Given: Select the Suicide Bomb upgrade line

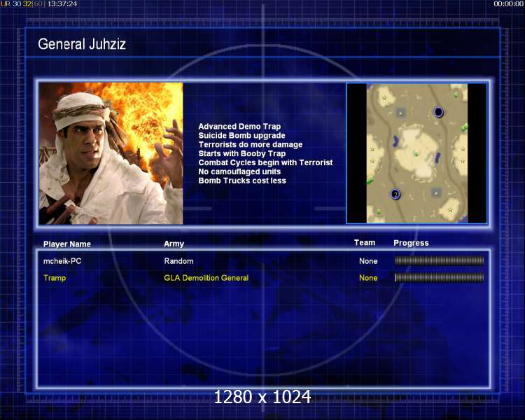Looking at the screenshot, I should point(241,136).
